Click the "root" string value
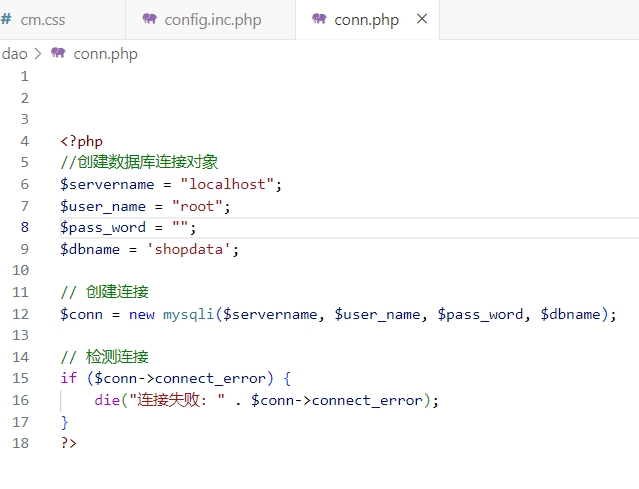The image size is (639, 489). (x=197, y=206)
